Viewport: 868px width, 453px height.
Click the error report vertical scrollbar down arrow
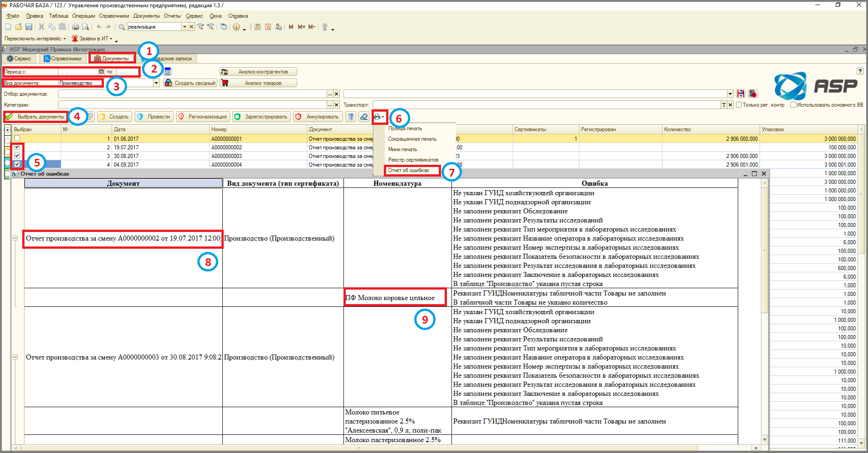[x=765, y=439]
